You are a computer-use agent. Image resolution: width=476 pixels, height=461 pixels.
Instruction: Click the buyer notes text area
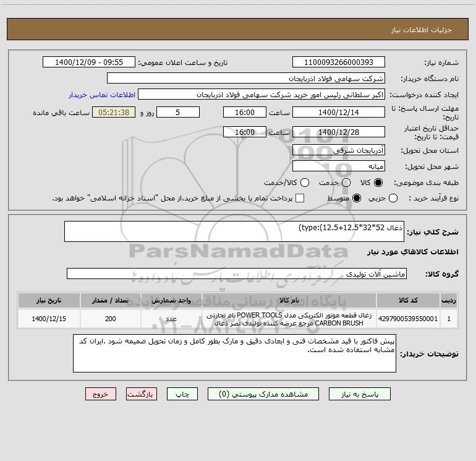[234, 353]
